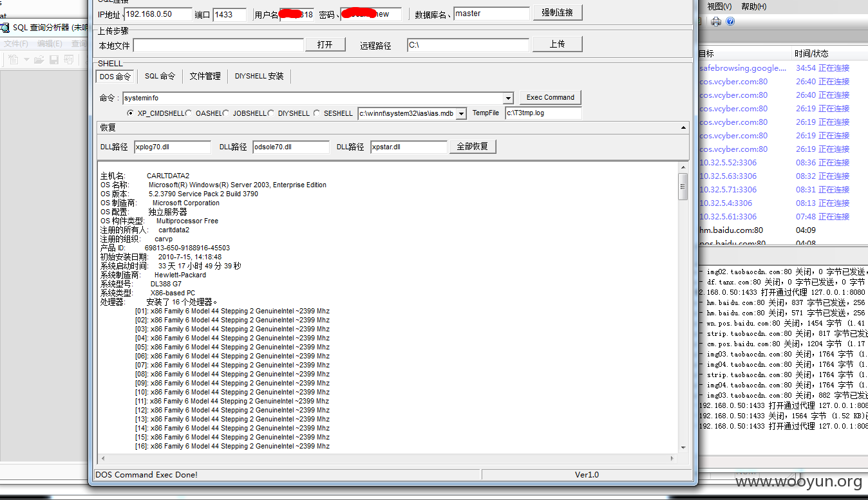Click the TempFile field with c:\T3tmp.log
The width and height of the screenshot is (868, 500).
pyautogui.click(x=543, y=113)
